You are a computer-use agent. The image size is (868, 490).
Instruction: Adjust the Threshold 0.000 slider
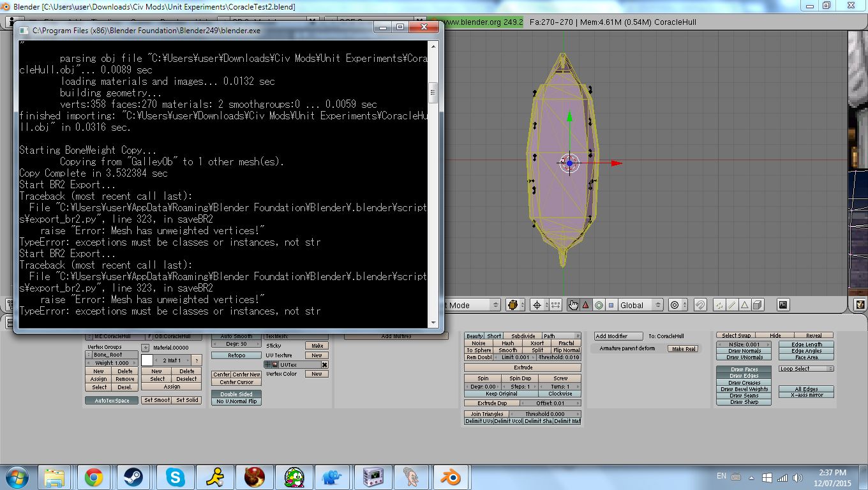pyautogui.click(x=544, y=414)
